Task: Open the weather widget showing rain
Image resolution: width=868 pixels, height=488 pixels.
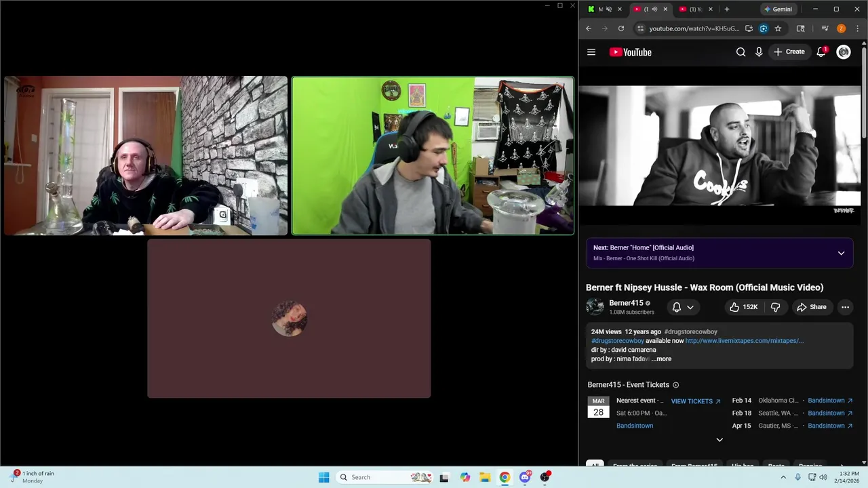Action: coord(33,477)
